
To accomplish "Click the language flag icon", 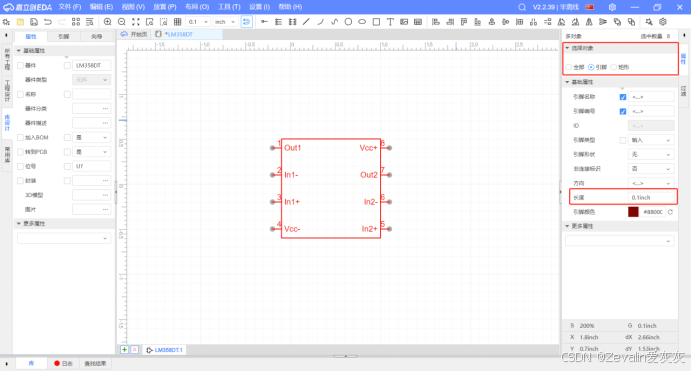I will click(x=590, y=7).
